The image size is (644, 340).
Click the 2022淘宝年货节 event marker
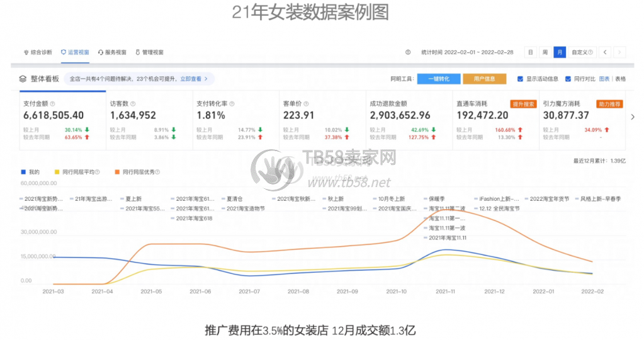546,199
